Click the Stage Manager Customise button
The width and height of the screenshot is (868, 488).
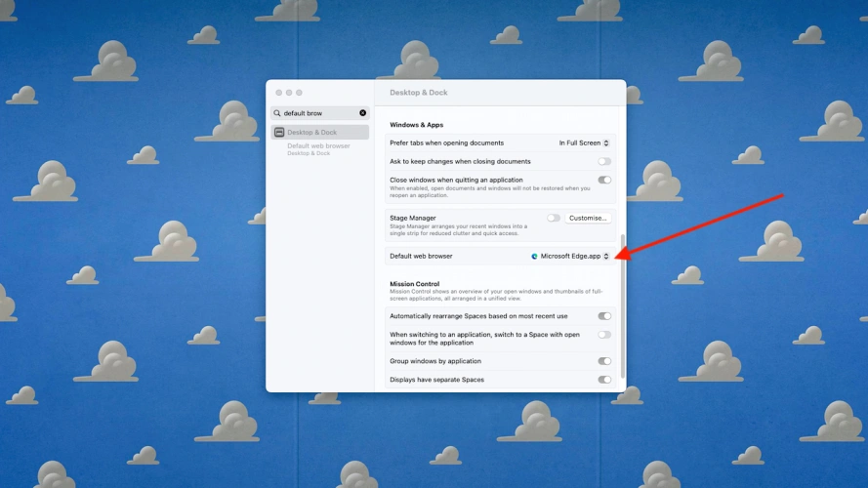(x=588, y=218)
